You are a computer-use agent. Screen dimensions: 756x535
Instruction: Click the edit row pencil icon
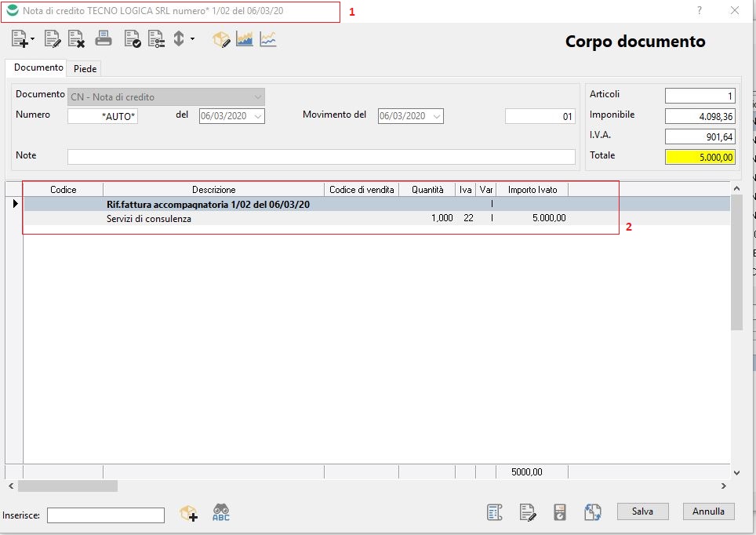[x=53, y=38]
